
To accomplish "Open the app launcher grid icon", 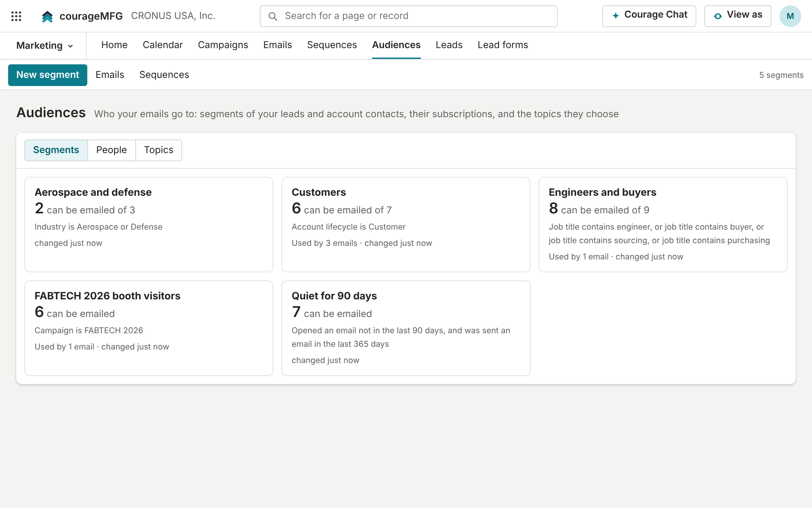I will (x=16, y=16).
